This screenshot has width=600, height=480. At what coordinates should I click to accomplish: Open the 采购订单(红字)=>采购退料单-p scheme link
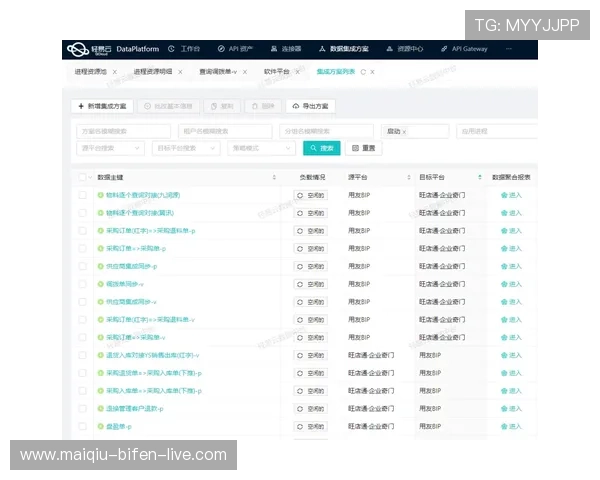150,231
